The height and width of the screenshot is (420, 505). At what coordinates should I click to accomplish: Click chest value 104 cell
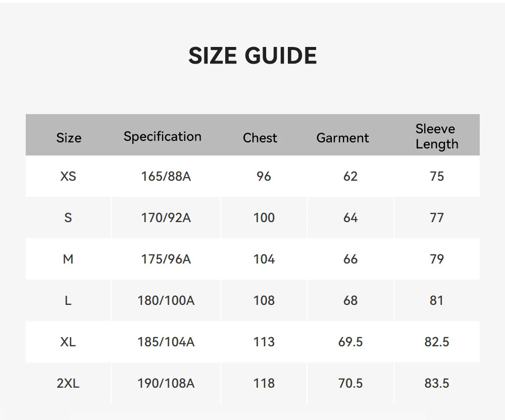264,259
